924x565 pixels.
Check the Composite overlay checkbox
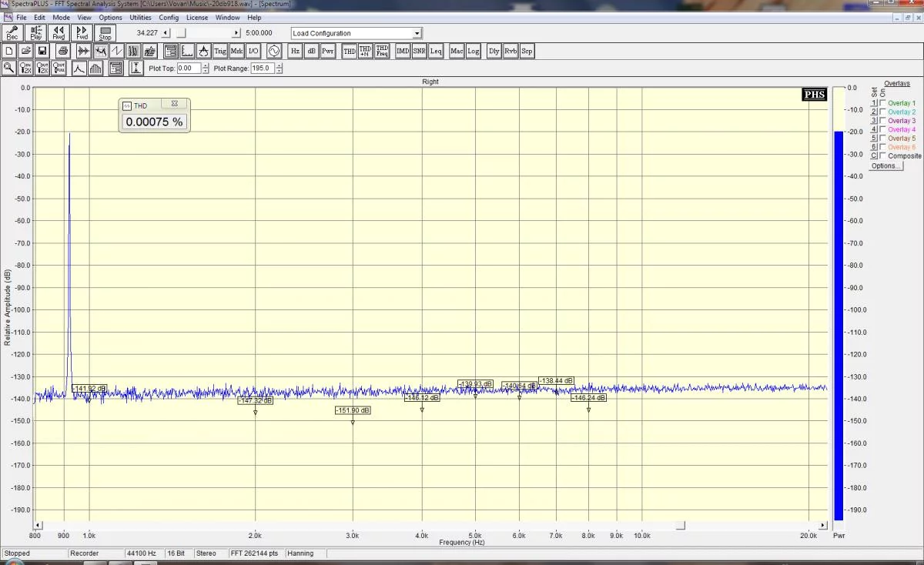(x=882, y=155)
